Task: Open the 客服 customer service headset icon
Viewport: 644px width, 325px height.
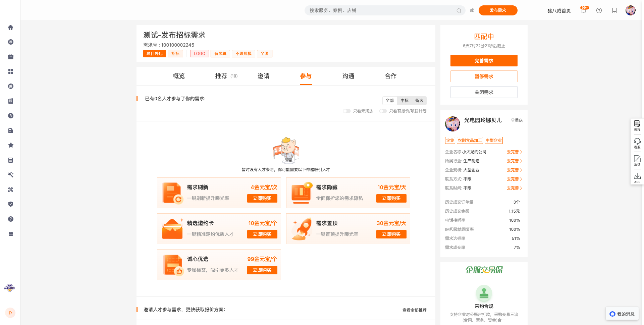Action: tap(637, 143)
